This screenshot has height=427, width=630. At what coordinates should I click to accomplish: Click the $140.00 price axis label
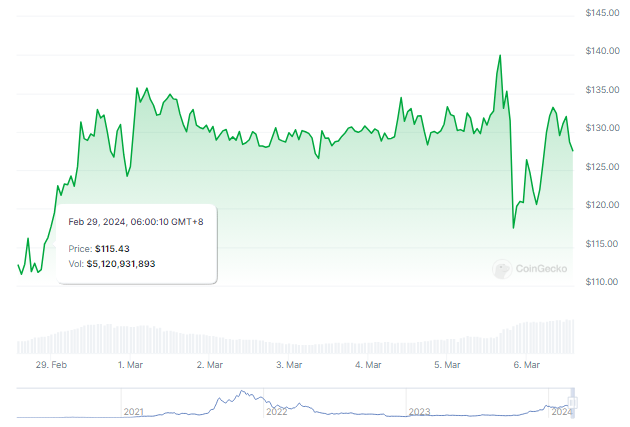click(x=604, y=51)
